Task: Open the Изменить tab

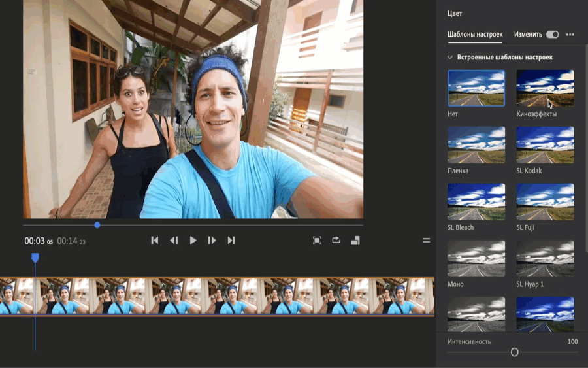Action: (528, 35)
